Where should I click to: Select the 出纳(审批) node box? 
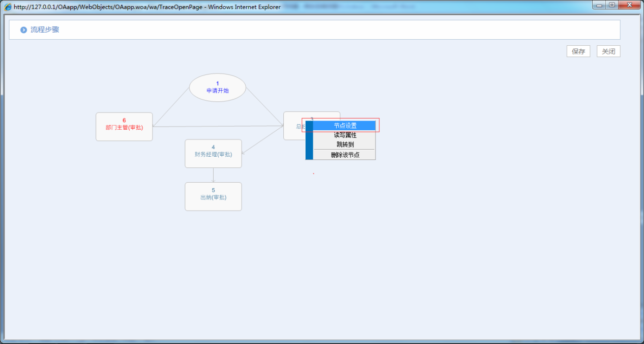click(x=213, y=196)
